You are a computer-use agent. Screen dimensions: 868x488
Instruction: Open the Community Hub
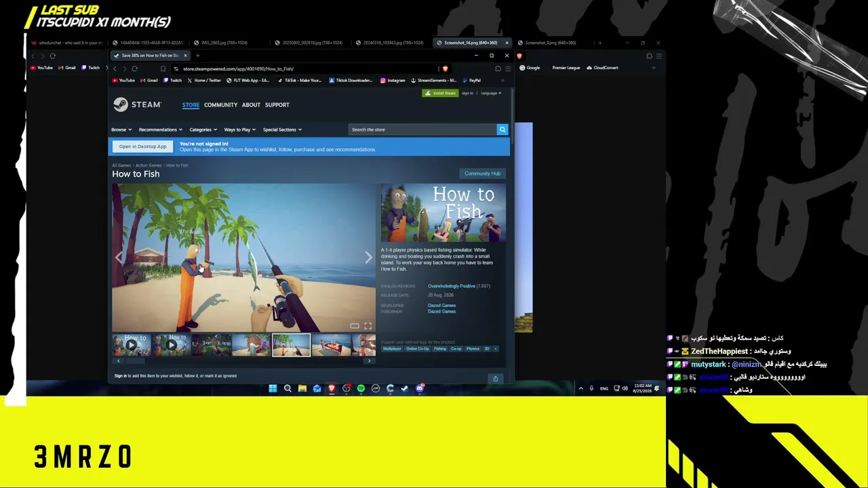482,174
